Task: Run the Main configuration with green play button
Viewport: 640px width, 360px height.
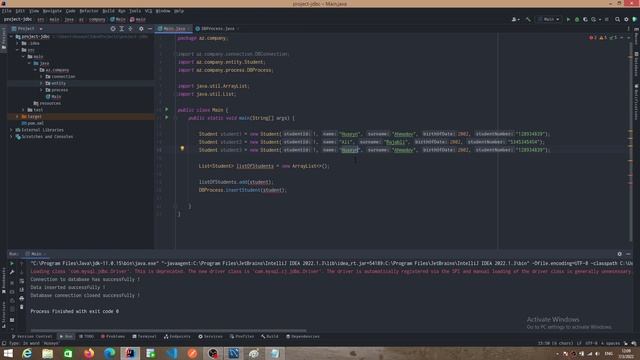Action: (x=568, y=19)
